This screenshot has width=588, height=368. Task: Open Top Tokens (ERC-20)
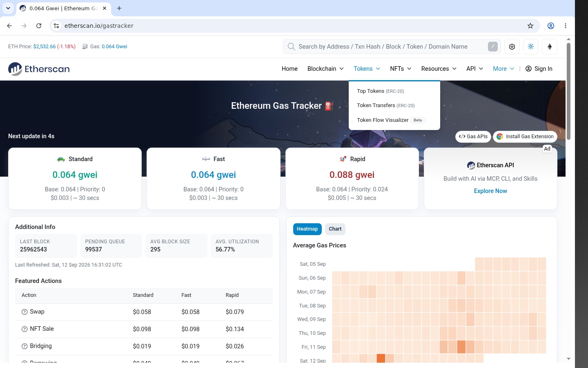(x=381, y=91)
